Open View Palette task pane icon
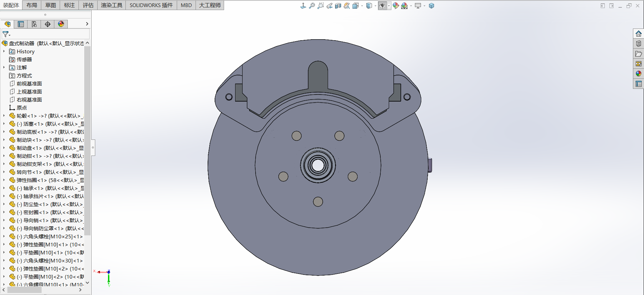The height and width of the screenshot is (295, 644). tap(639, 64)
